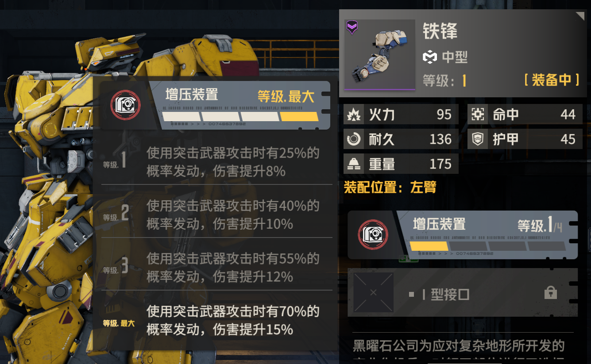
Task: Click the padlock on Ⅰ型接口 slot
Action: 550,292
